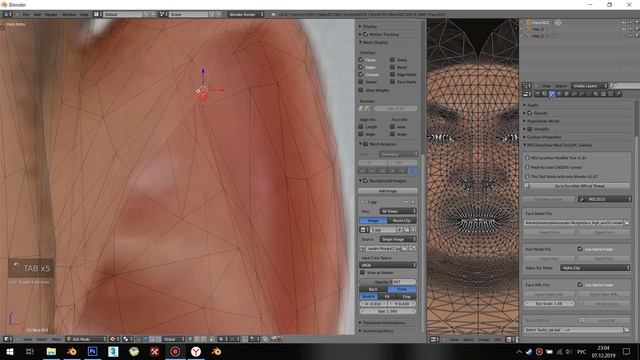Set background image draw depth to Back
The height and width of the screenshot is (360, 640).
coord(373,289)
